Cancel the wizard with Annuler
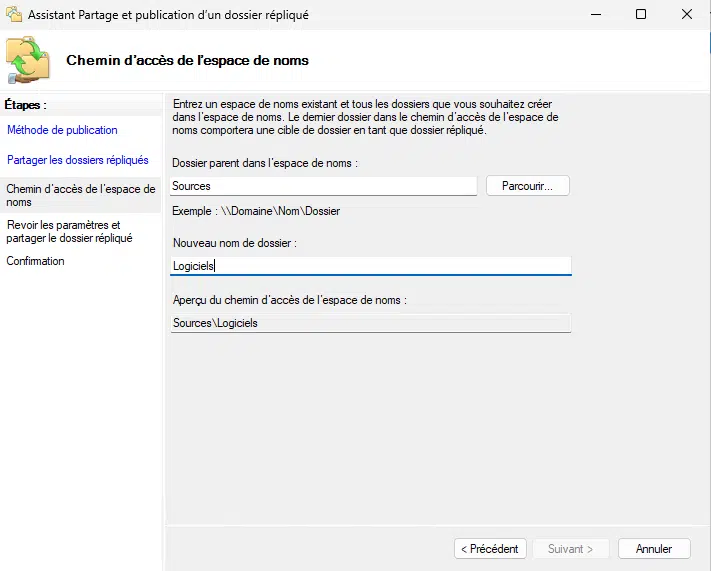This screenshot has width=711, height=571. click(654, 549)
